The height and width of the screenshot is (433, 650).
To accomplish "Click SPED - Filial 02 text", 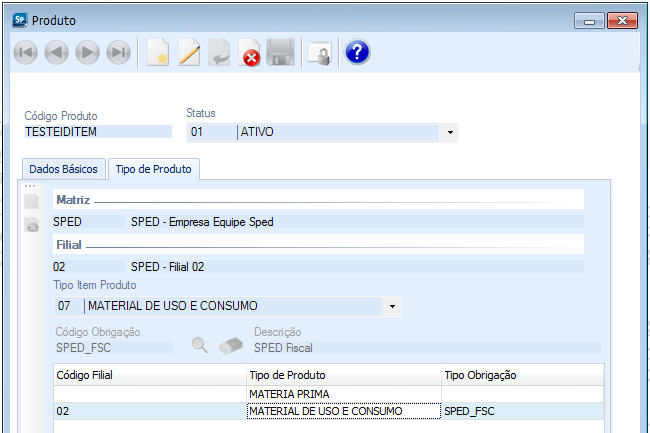I will [x=167, y=266].
